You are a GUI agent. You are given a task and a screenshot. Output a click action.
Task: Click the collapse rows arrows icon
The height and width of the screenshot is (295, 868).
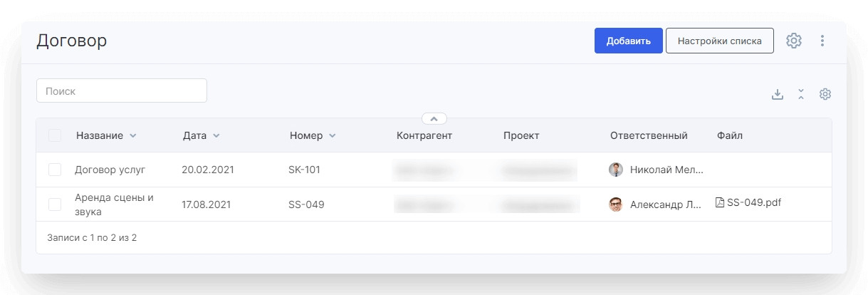tap(801, 94)
